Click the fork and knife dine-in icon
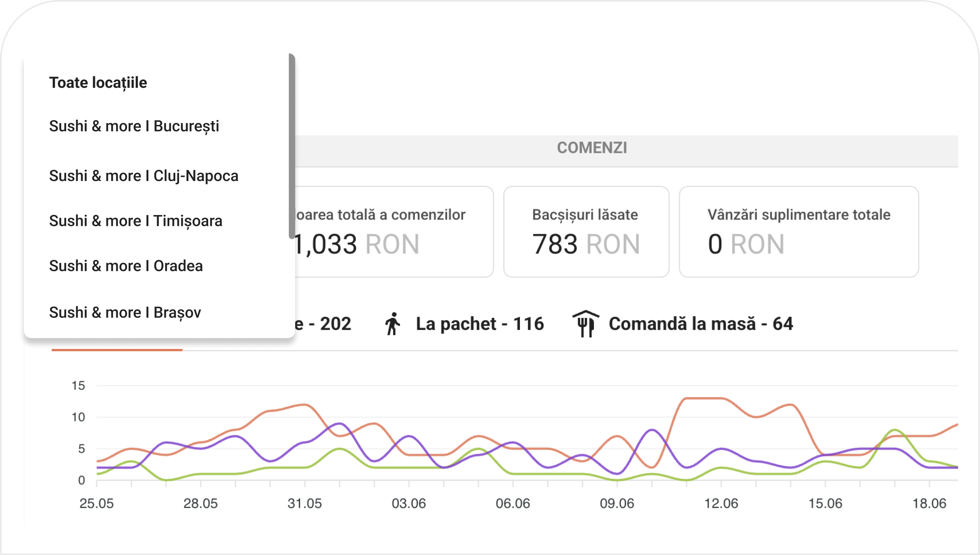 586,324
